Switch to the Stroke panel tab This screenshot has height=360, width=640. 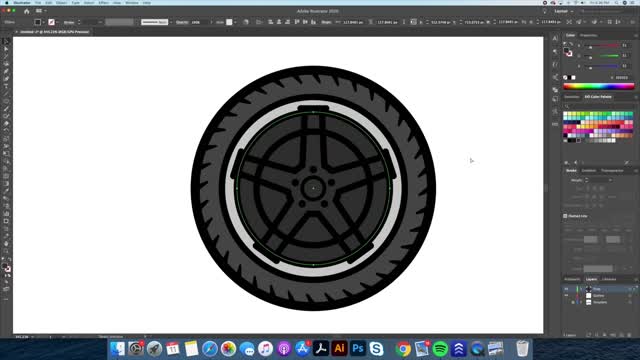[571, 171]
